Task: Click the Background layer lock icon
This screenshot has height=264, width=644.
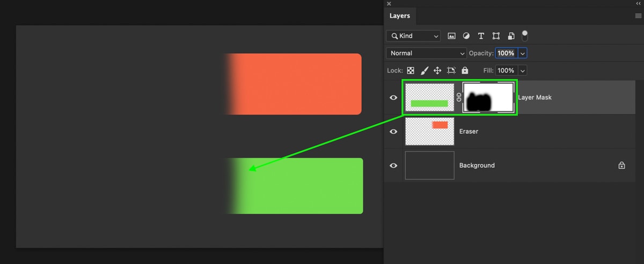Action: coord(621,166)
